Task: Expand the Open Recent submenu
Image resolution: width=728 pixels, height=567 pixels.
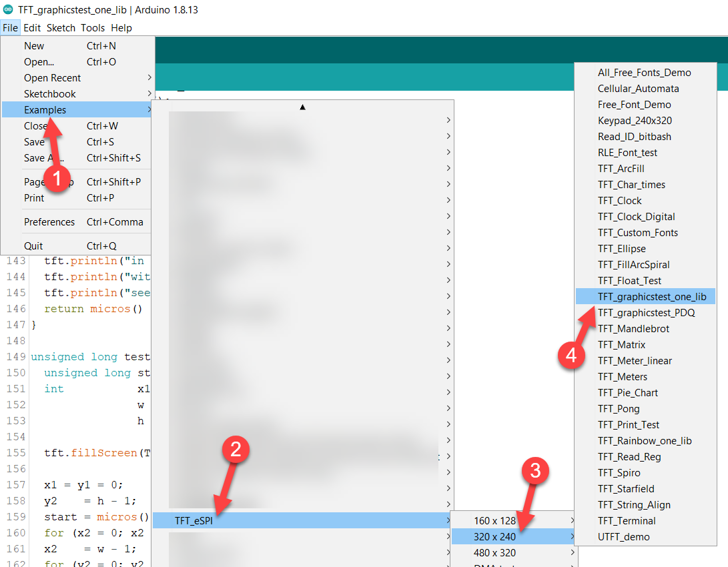Action: click(x=77, y=78)
